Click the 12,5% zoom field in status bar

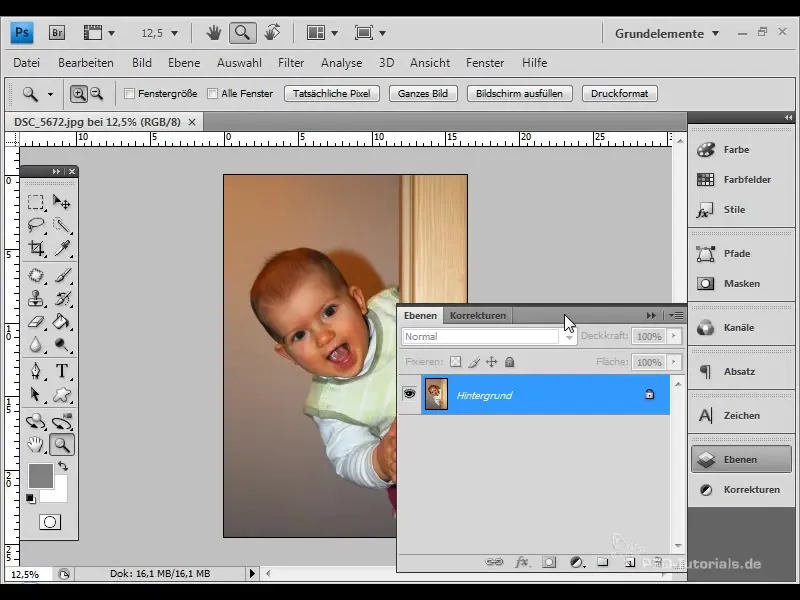(x=27, y=574)
